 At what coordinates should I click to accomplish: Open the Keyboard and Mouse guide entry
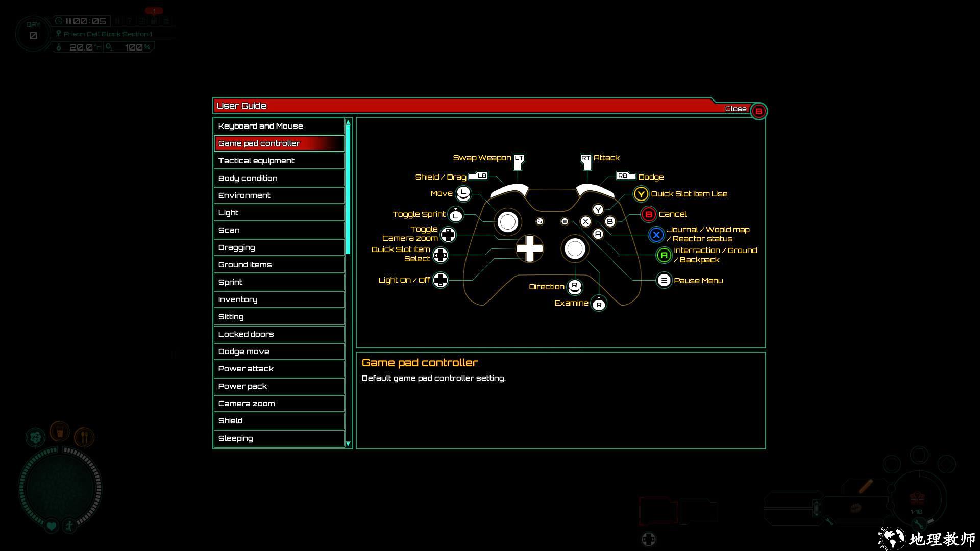[279, 126]
